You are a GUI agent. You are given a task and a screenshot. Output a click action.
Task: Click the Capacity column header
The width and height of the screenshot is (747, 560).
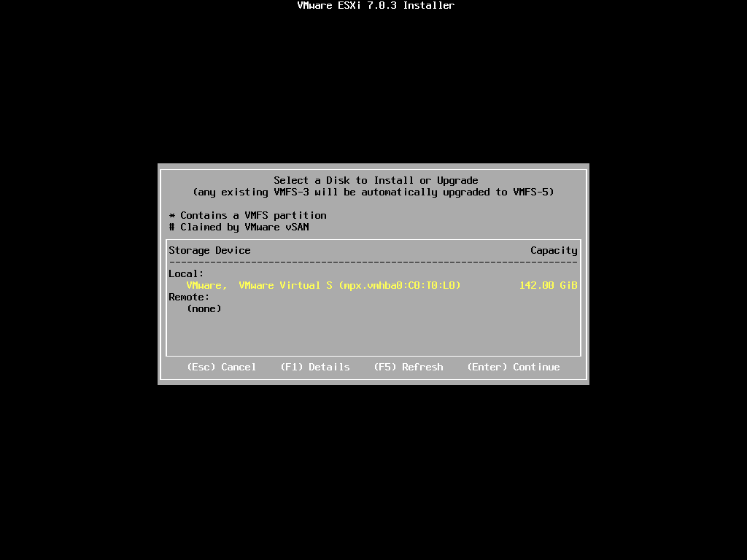pos(553,250)
